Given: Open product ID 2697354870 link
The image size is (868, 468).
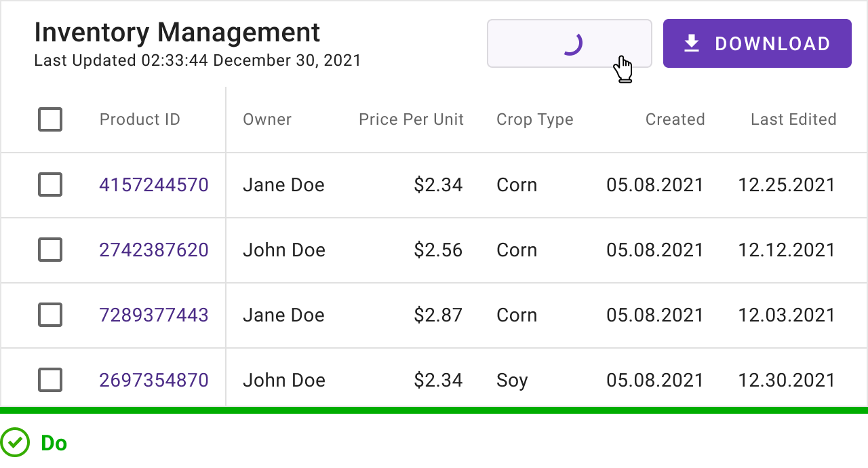Looking at the screenshot, I should pos(154,380).
